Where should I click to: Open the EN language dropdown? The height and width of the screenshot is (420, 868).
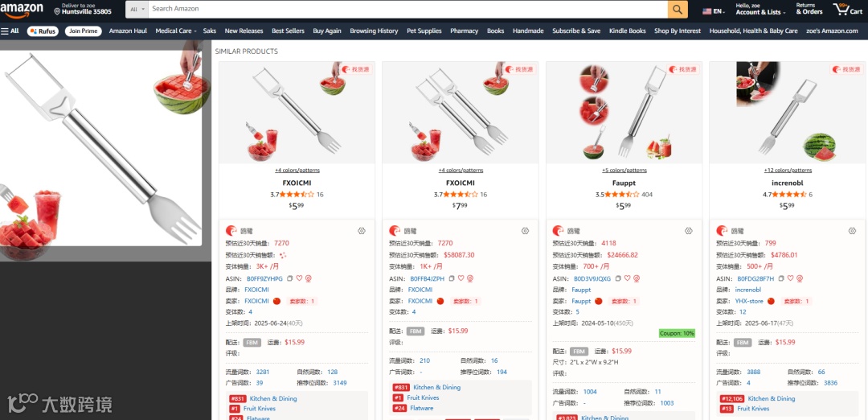pyautogui.click(x=714, y=11)
